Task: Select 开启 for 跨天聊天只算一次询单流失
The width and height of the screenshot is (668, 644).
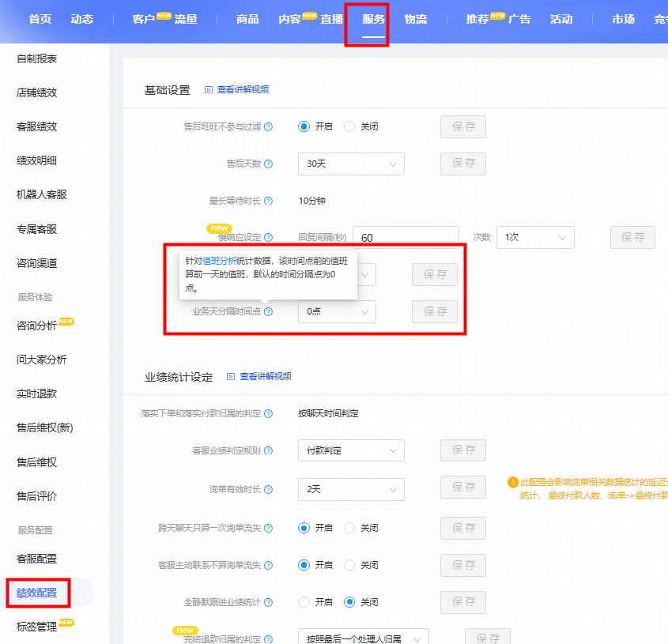Action: tap(304, 528)
